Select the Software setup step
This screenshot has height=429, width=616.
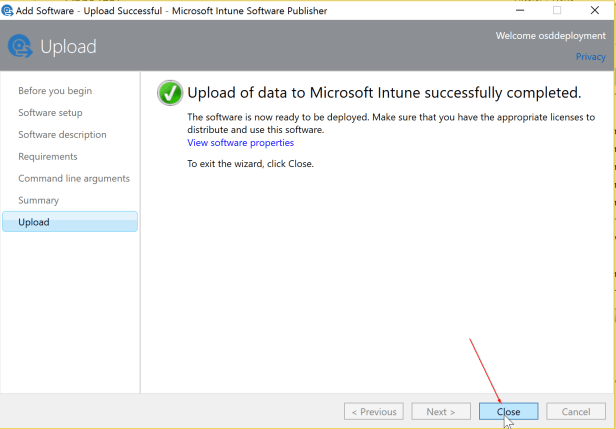pyautogui.click(x=50, y=113)
